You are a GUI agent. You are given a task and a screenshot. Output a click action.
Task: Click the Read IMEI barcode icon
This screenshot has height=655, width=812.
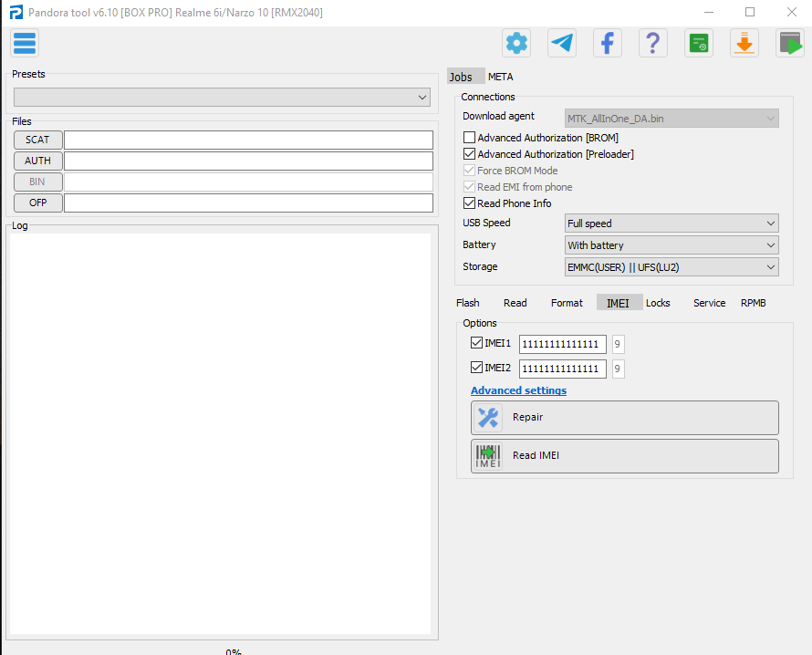488,455
